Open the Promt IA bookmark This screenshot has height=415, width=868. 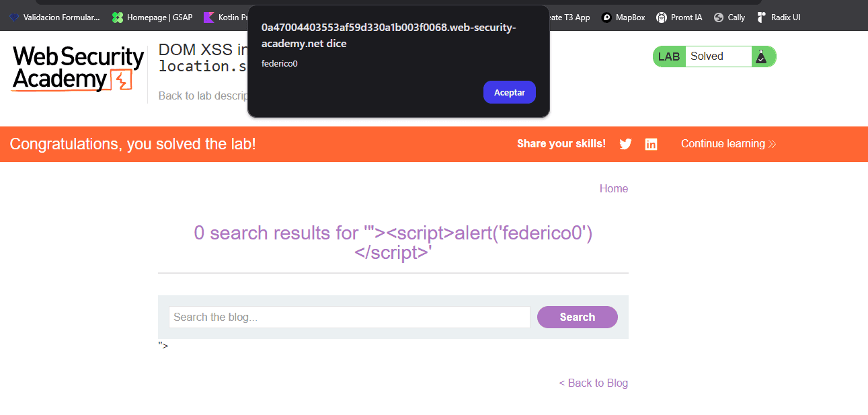(x=679, y=17)
